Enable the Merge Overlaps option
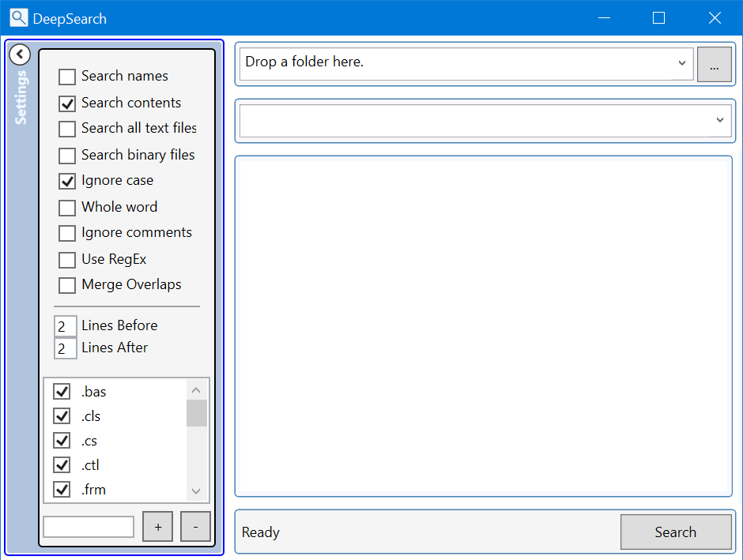The height and width of the screenshot is (560, 743). coord(67,285)
